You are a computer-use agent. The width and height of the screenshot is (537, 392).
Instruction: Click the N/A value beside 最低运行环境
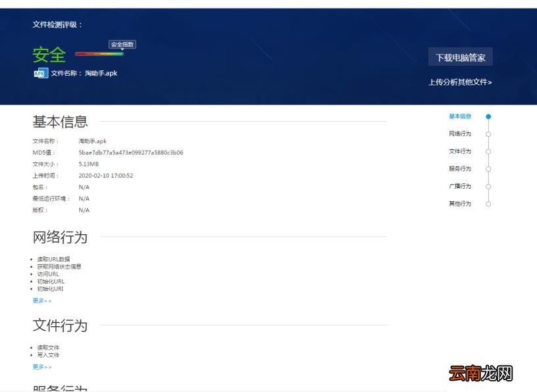84,199
